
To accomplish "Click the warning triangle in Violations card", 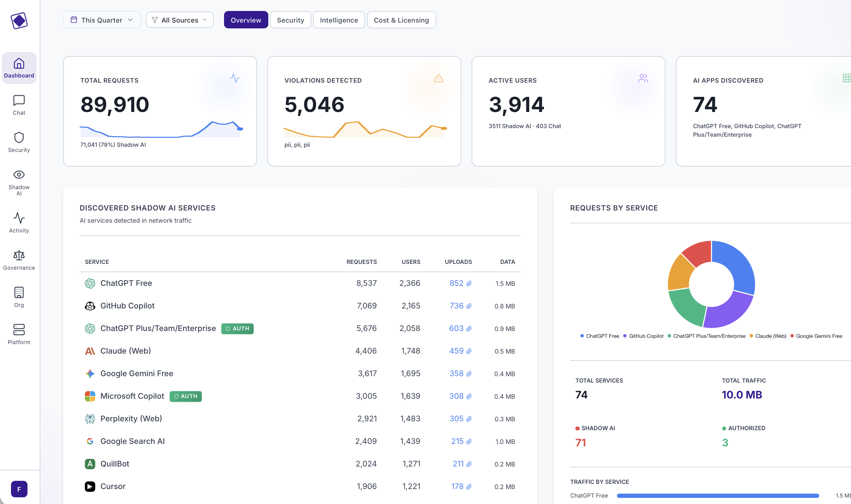I will [x=439, y=78].
